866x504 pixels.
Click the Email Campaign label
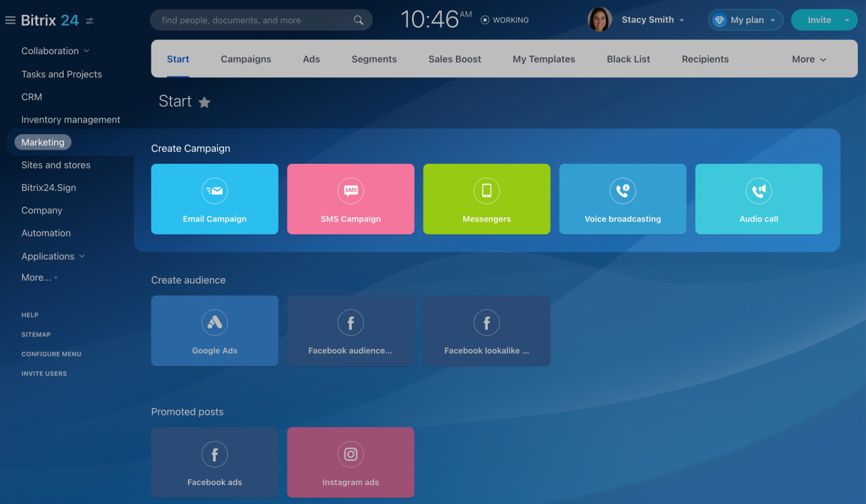click(x=214, y=219)
